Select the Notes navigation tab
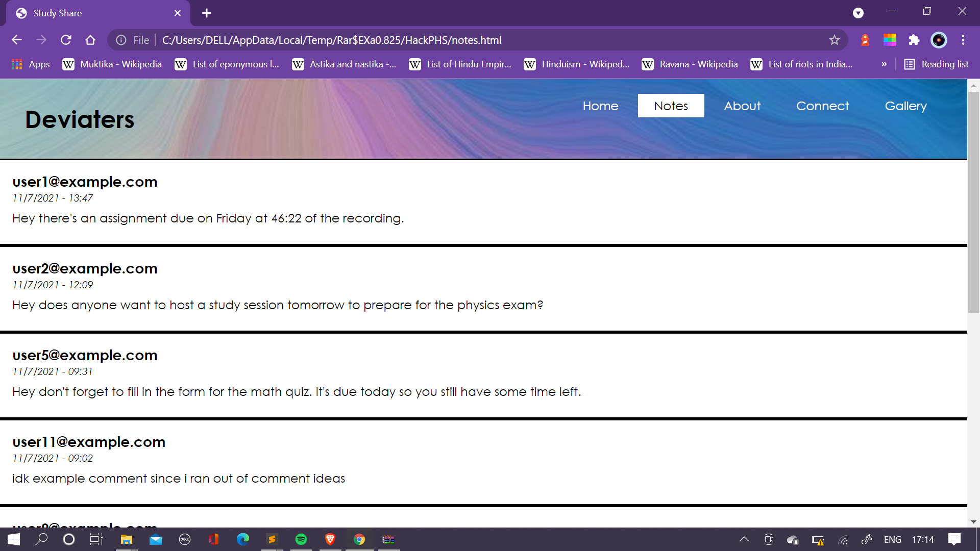Screen dimensions: 980x551 (x=671, y=106)
